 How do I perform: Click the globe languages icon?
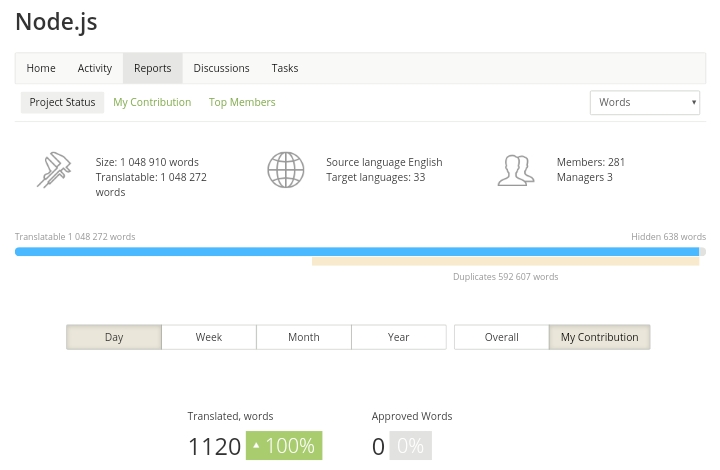click(x=285, y=170)
